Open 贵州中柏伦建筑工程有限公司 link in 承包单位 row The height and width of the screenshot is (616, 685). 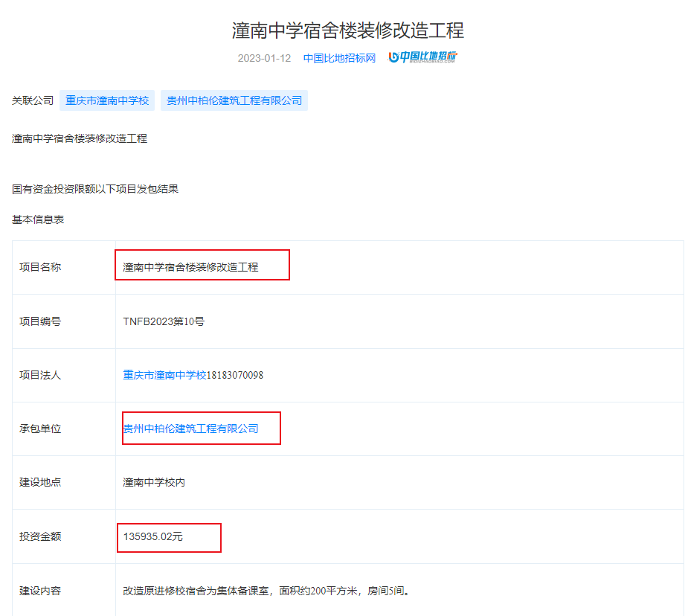[x=191, y=429]
